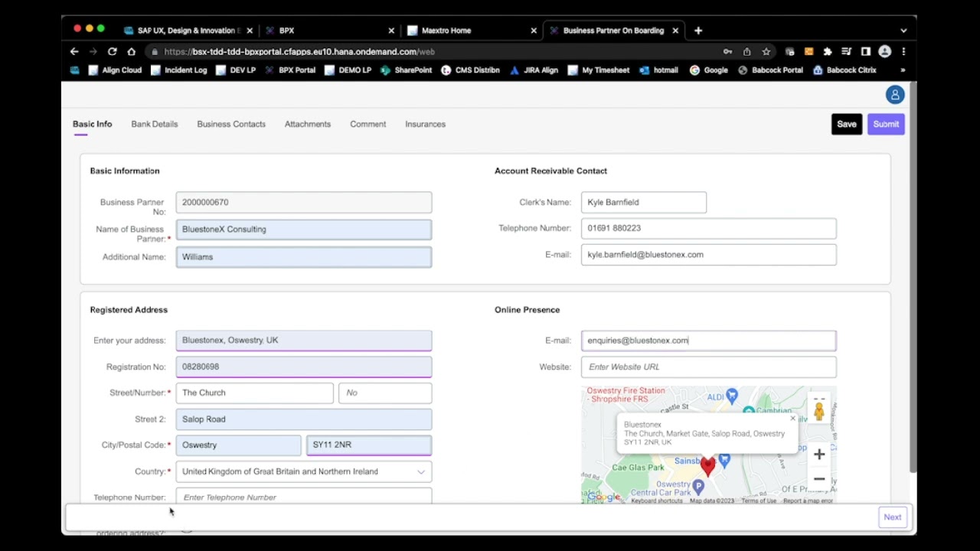Close the Bluestonex map info popup
980x551 pixels.
792,419
